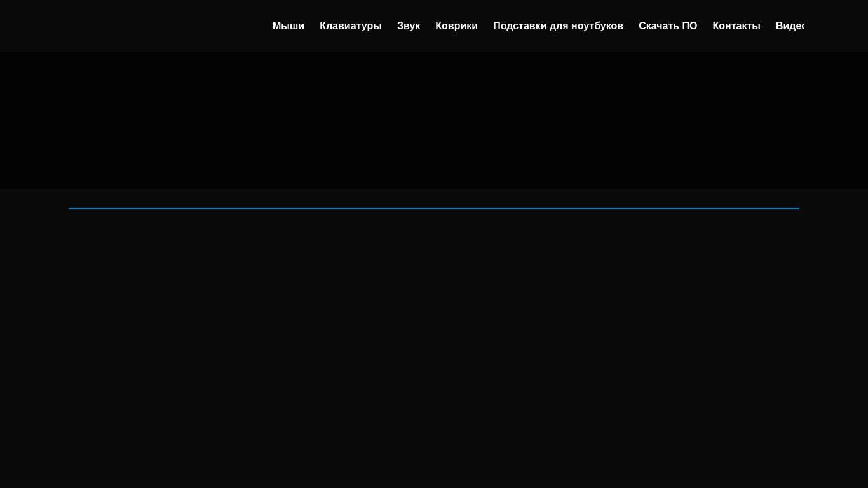Screen dimensions: 868x488
Task: Go to the Звук section
Action: pos(408,26)
